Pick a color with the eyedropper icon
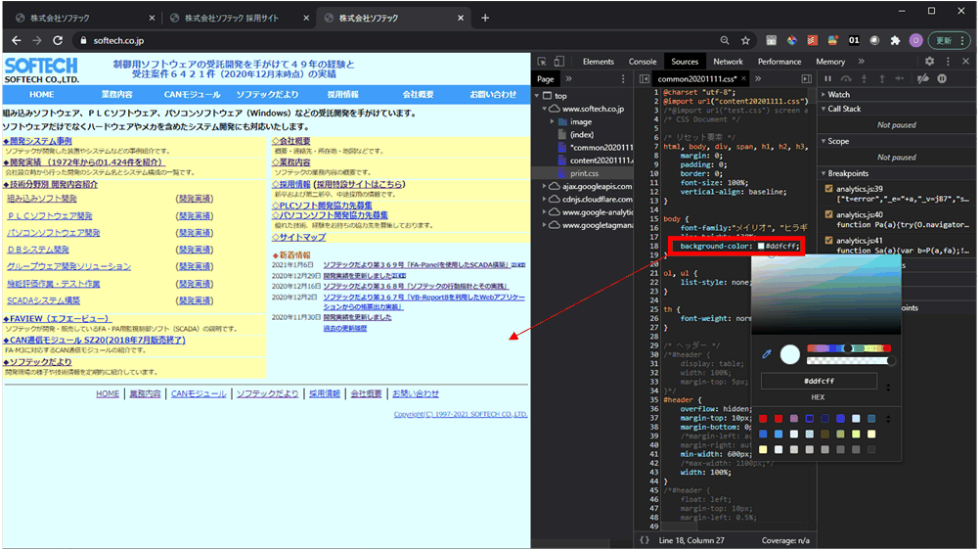Image resolution: width=980 pixels, height=550 pixels. [x=767, y=354]
